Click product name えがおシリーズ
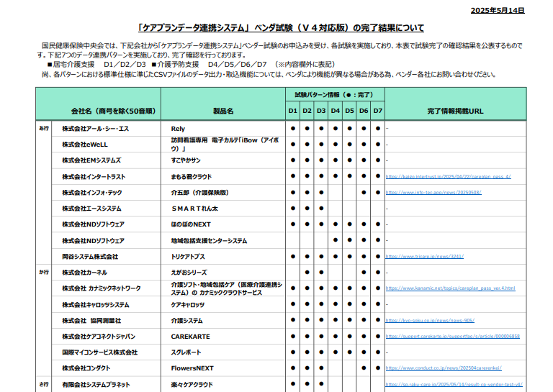This screenshot has height=392, width=553. (x=189, y=273)
